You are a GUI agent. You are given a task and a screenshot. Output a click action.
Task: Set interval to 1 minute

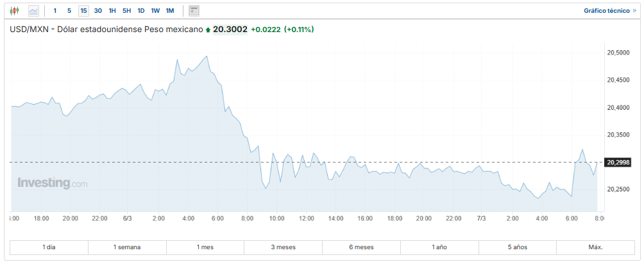(55, 11)
